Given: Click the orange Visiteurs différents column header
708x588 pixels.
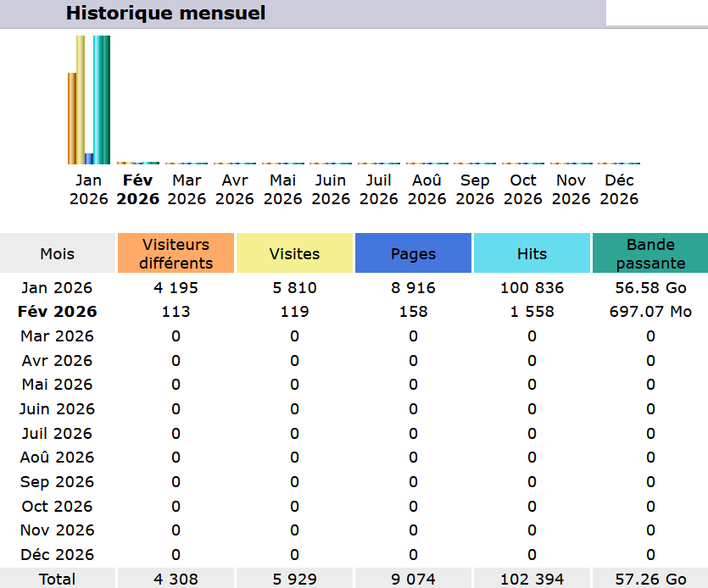Looking at the screenshot, I should point(176,253).
